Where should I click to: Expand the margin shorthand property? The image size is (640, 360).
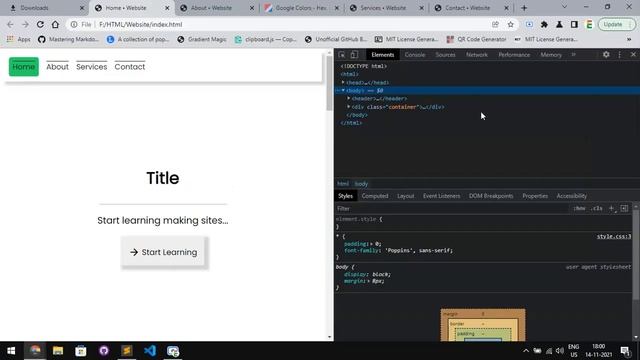click(368, 281)
